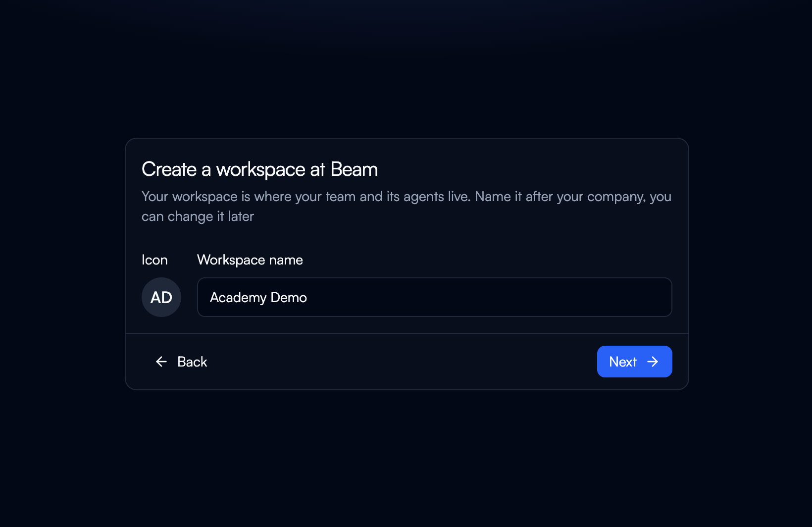The image size is (812, 527).
Task: Continue with the Next button
Action: [x=634, y=362]
